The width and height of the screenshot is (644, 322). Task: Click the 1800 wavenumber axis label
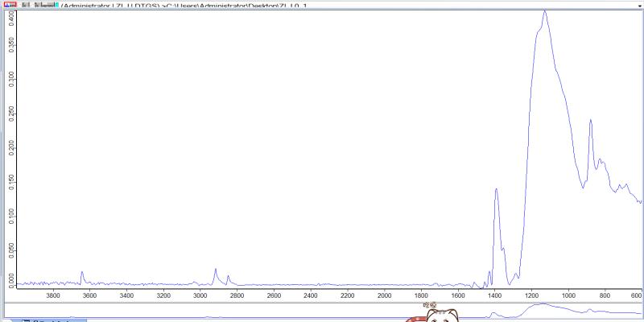pos(421,295)
